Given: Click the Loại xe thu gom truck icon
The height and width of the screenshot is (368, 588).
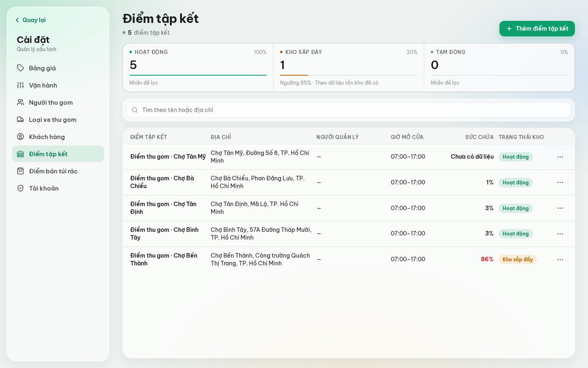Looking at the screenshot, I should coord(20,119).
